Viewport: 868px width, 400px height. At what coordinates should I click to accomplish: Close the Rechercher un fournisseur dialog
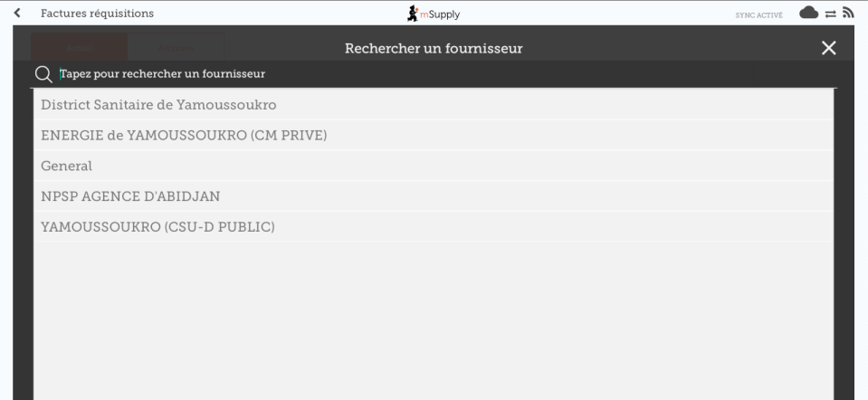click(828, 48)
